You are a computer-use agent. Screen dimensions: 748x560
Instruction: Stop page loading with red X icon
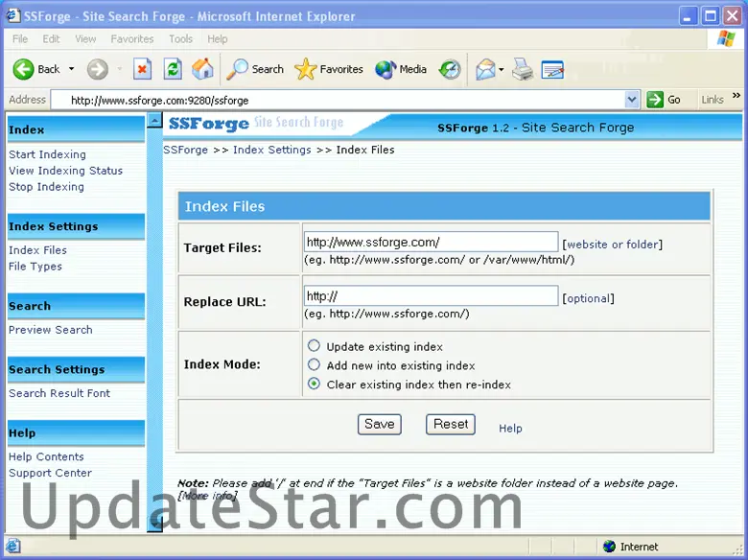tap(142, 70)
